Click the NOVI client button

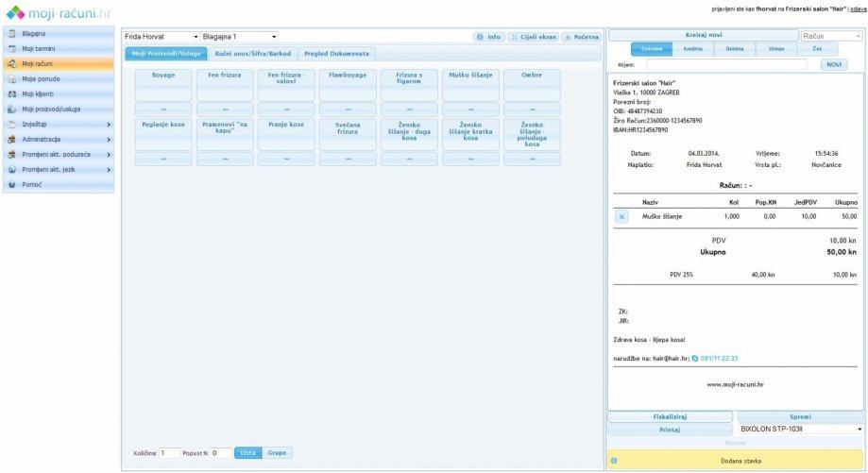(x=834, y=65)
